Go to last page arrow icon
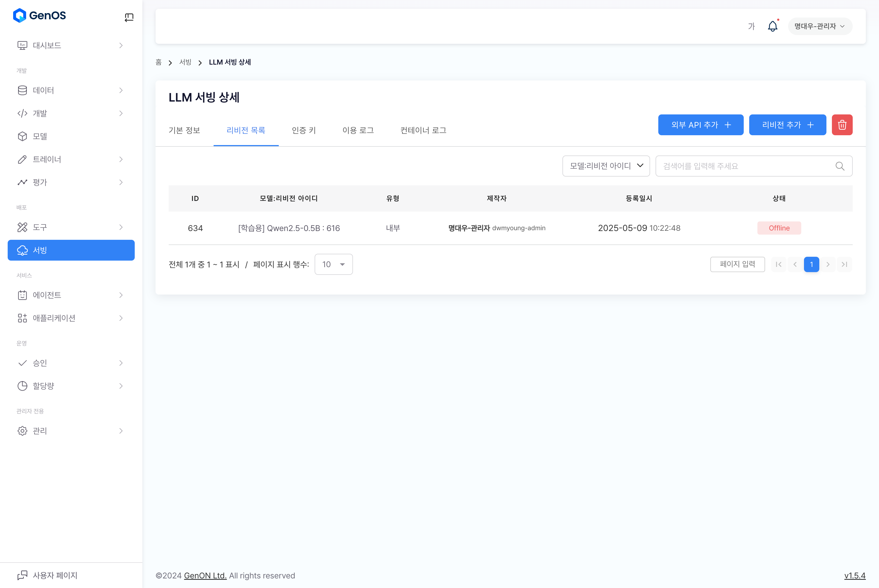879x588 pixels. [844, 264]
